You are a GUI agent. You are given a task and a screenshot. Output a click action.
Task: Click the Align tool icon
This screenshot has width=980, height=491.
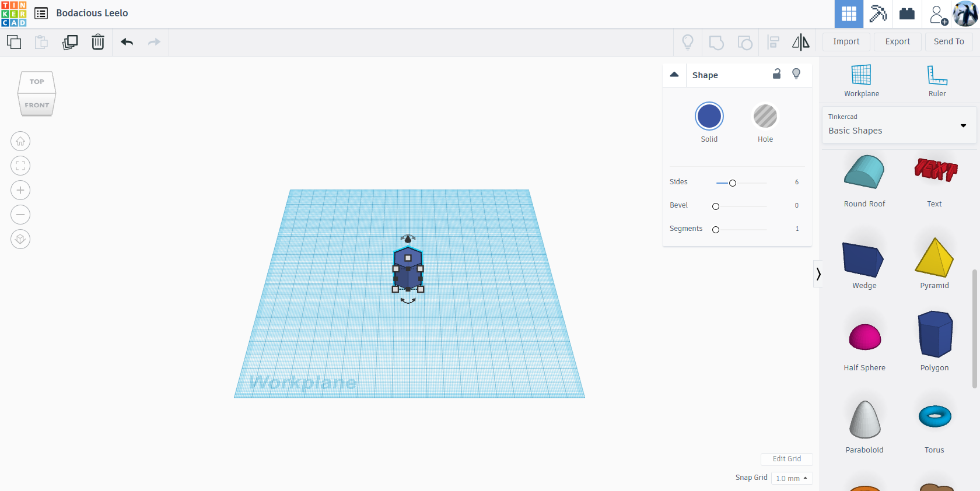pyautogui.click(x=773, y=42)
